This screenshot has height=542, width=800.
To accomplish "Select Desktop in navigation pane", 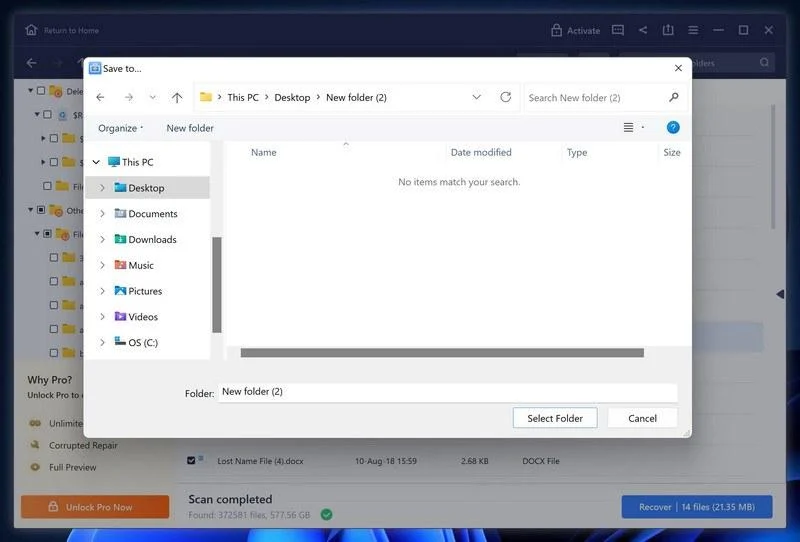I will point(139,188).
